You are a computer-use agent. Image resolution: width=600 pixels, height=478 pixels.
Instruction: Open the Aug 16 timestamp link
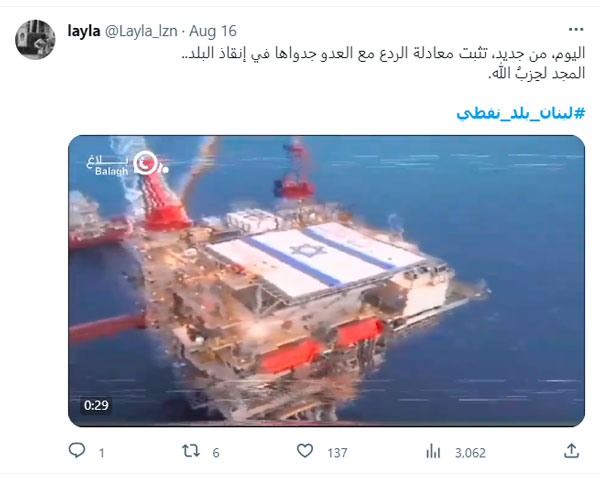coord(213,31)
